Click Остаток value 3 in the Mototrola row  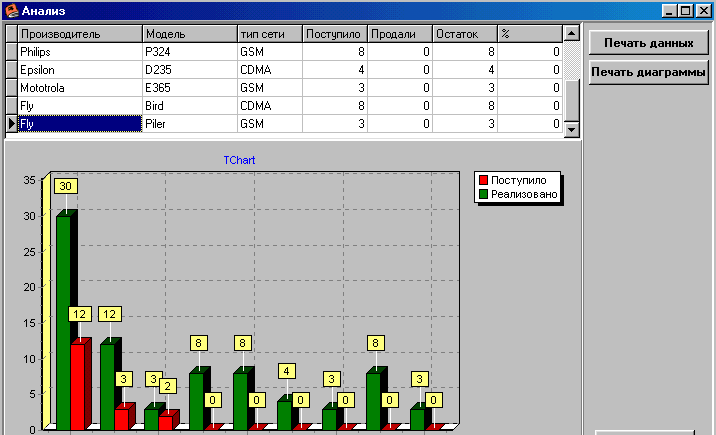pyautogui.click(x=465, y=88)
